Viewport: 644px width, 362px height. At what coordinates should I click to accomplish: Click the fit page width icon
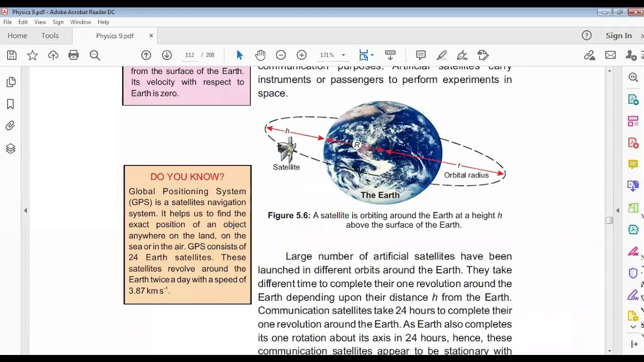pos(363,55)
